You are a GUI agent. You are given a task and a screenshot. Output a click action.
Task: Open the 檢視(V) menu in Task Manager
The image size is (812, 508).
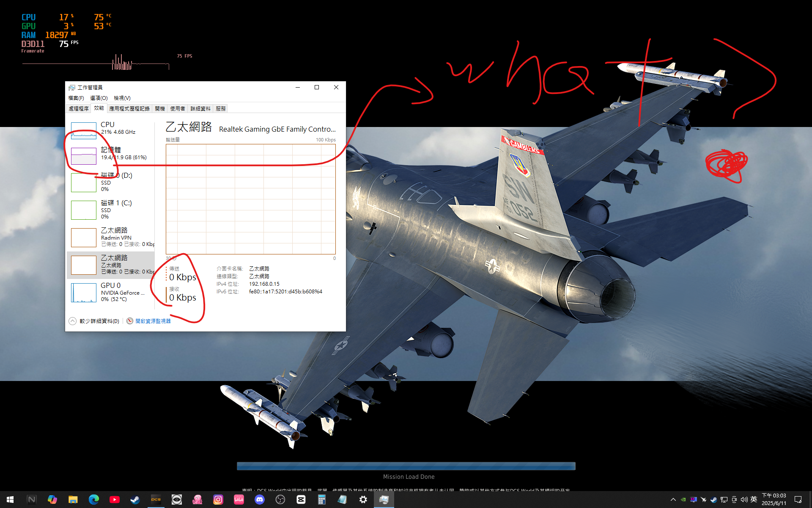pyautogui.click(x=122, y=98)
